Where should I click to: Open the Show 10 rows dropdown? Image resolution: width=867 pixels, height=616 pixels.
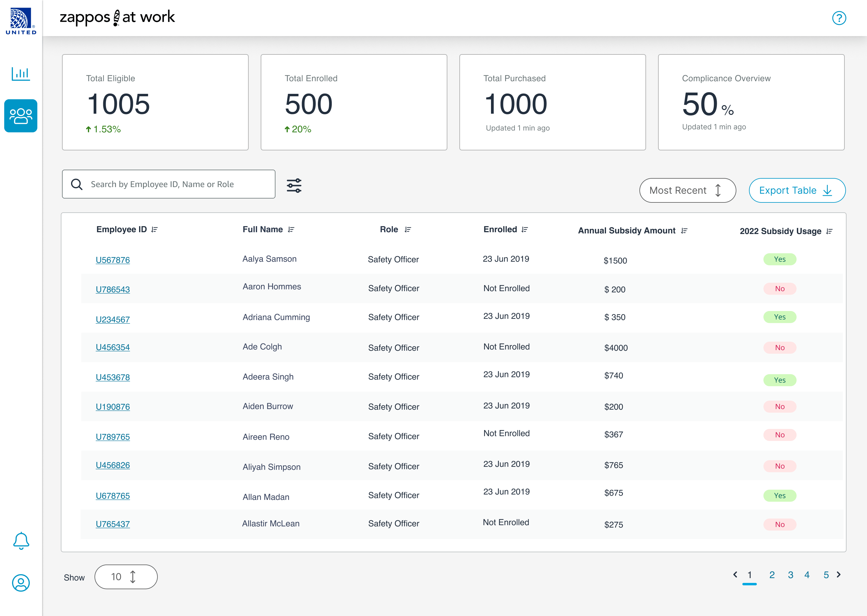coord(126,577)
